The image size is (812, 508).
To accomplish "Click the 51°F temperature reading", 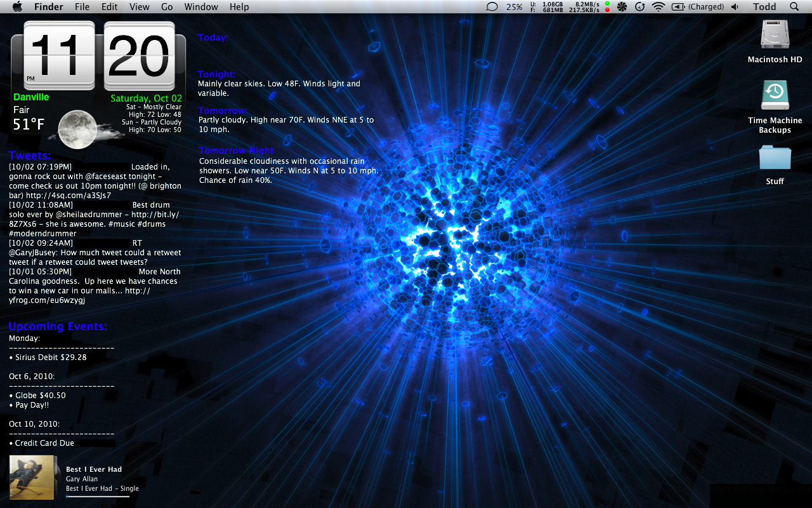I will (29, 124).
